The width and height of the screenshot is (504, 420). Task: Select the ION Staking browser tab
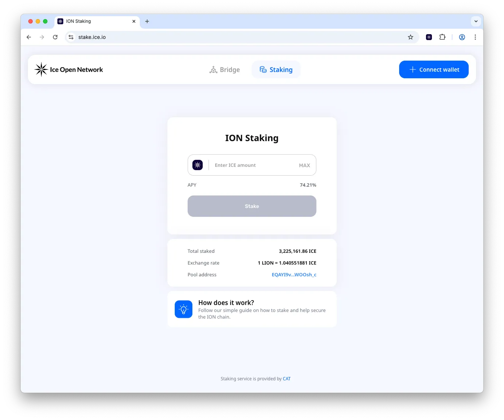[97, 21]
